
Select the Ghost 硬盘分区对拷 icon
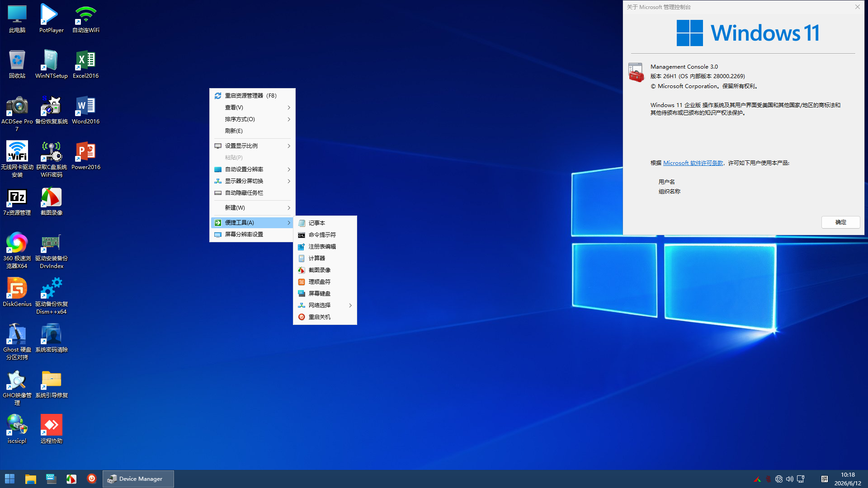(x=17, y=342)
